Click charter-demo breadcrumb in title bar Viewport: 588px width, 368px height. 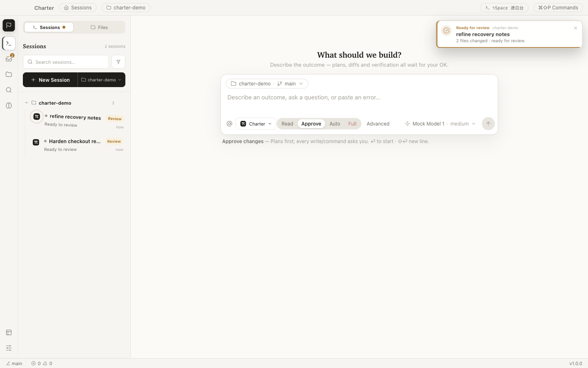click(126, 8)
